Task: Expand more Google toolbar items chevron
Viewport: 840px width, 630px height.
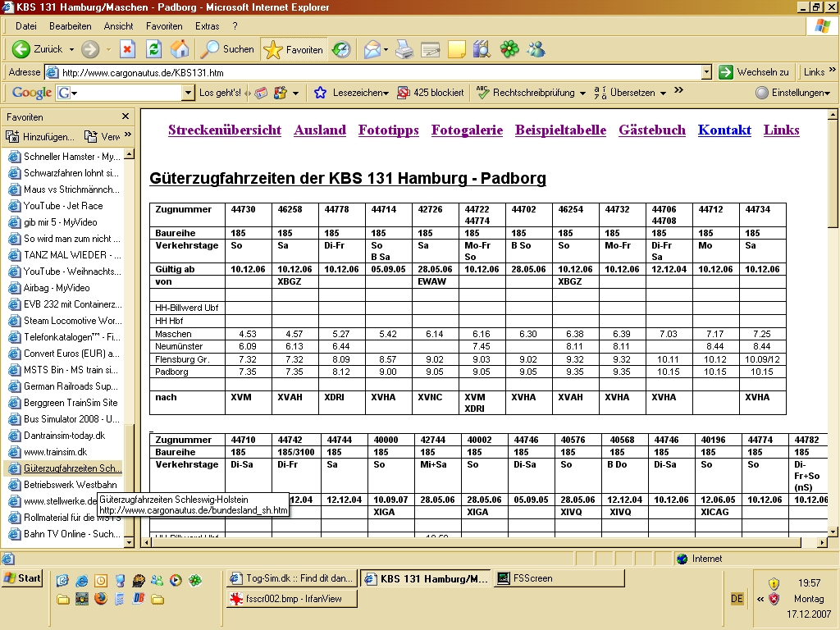Action: (x=678, y=90)
